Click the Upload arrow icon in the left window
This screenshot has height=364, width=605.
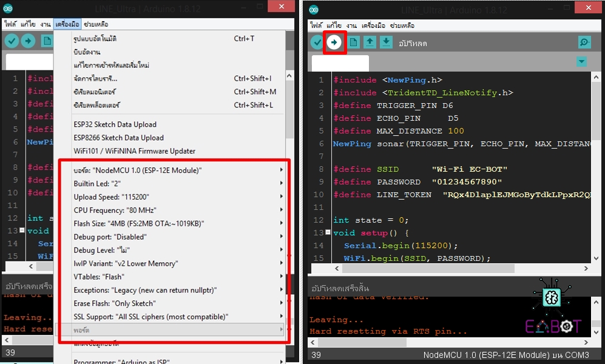28,41
